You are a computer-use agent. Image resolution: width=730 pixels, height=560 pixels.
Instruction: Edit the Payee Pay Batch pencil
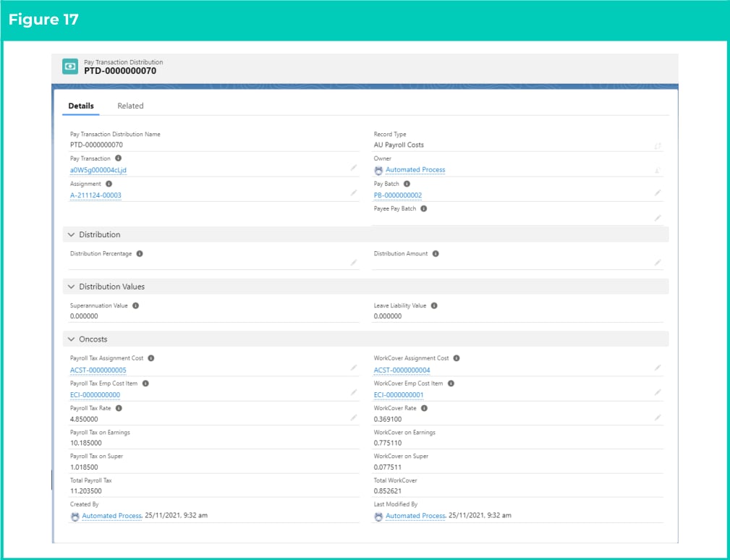(x=658, y=218)
